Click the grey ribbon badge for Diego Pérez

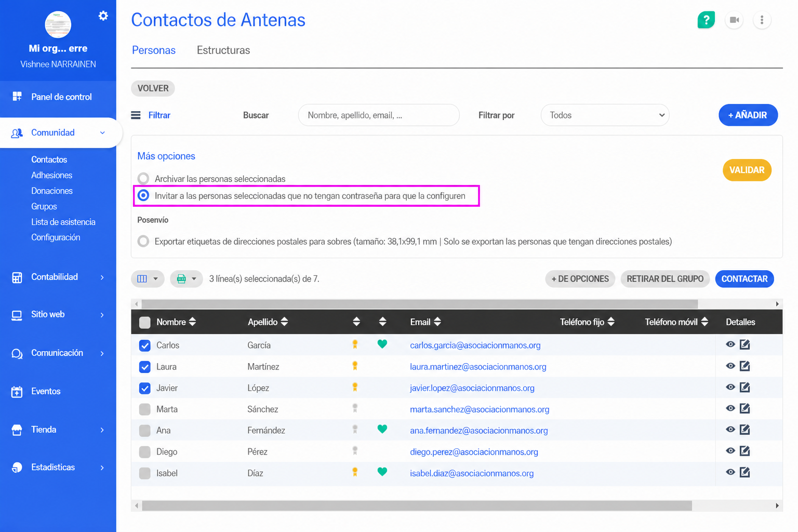click(x=355, y=451)
